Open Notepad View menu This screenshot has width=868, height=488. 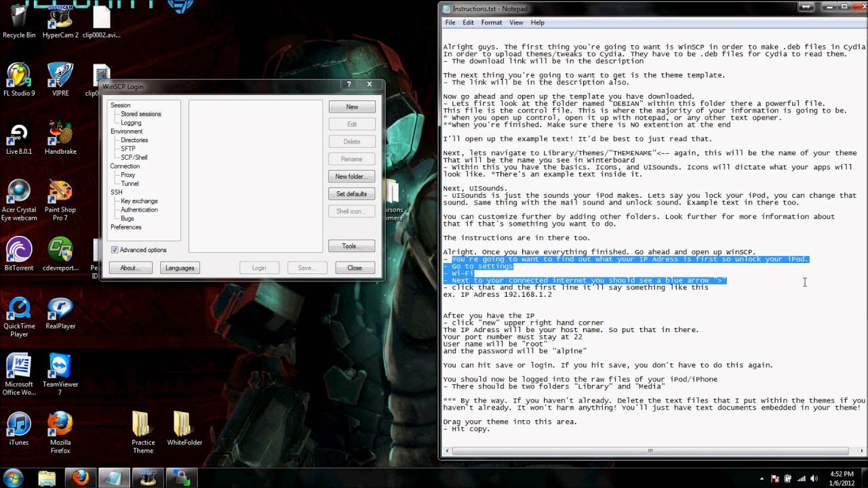pos(516,22)
